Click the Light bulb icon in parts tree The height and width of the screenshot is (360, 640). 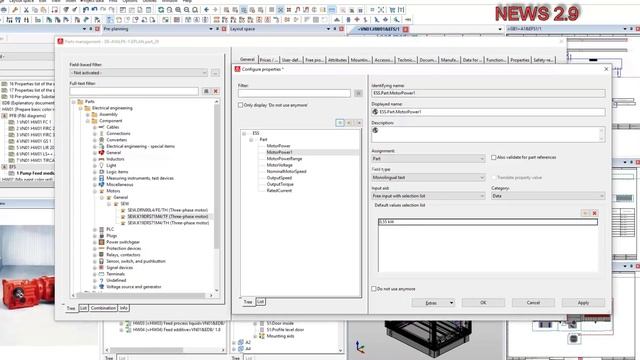(102, 165)
